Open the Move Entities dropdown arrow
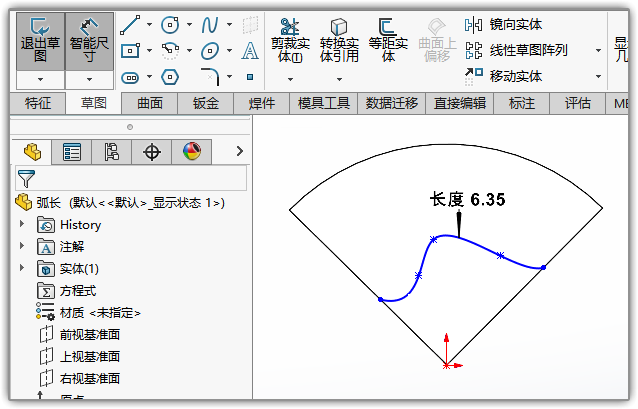638x409 pixels. (598, 76)
